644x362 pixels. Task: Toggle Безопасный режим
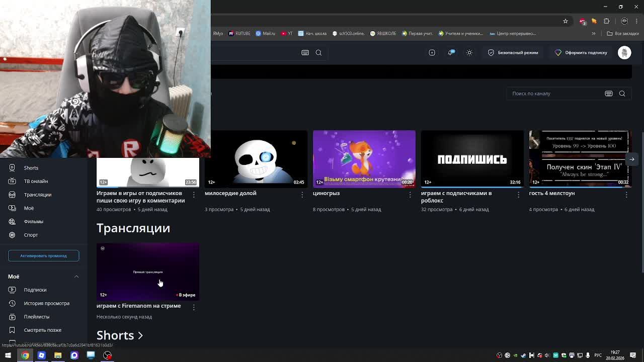point(513,52)
